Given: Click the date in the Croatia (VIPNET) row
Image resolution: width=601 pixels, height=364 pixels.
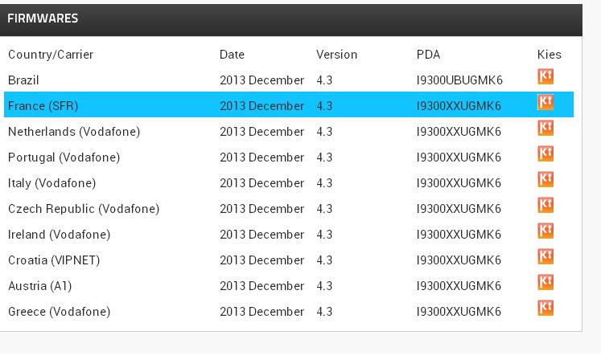Looking at the screenshot, I should click(261, 260).
